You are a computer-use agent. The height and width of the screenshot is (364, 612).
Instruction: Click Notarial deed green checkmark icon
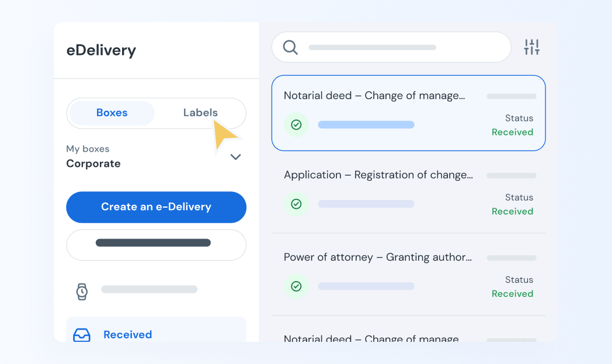[x=296, y=125]
